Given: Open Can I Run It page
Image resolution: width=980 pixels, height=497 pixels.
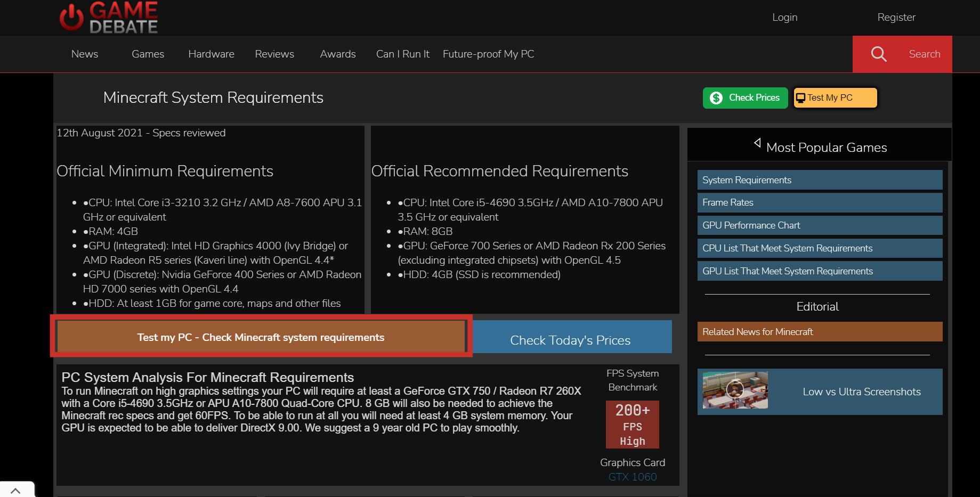Looking at the screenshot, I should pos(403,54).
